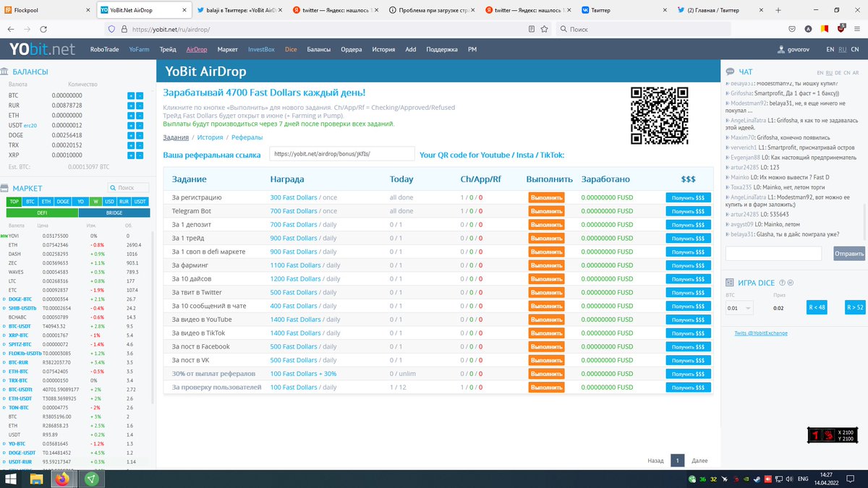Open the InvestBox menu item

tap(261, 50)
